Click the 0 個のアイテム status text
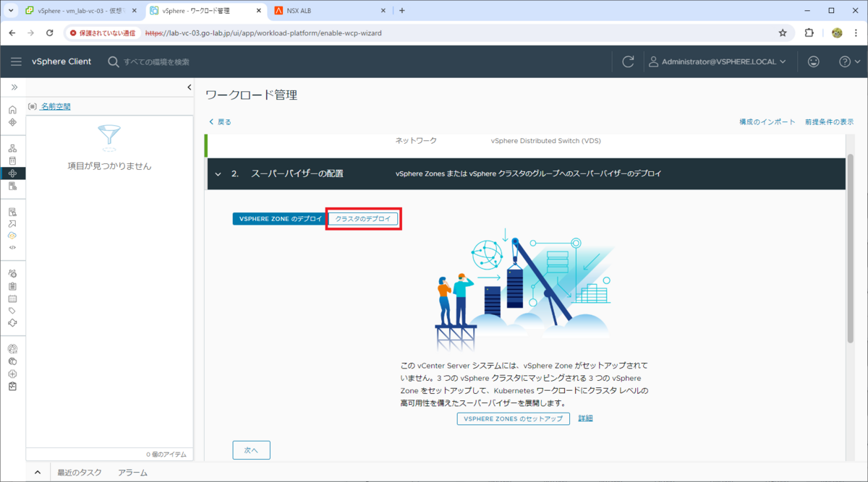 pos(166,455)
